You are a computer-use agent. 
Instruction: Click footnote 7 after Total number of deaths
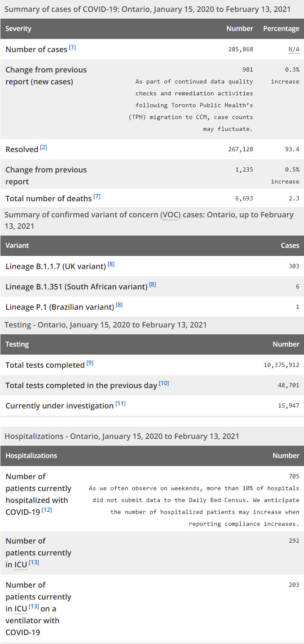pos(97,197)
